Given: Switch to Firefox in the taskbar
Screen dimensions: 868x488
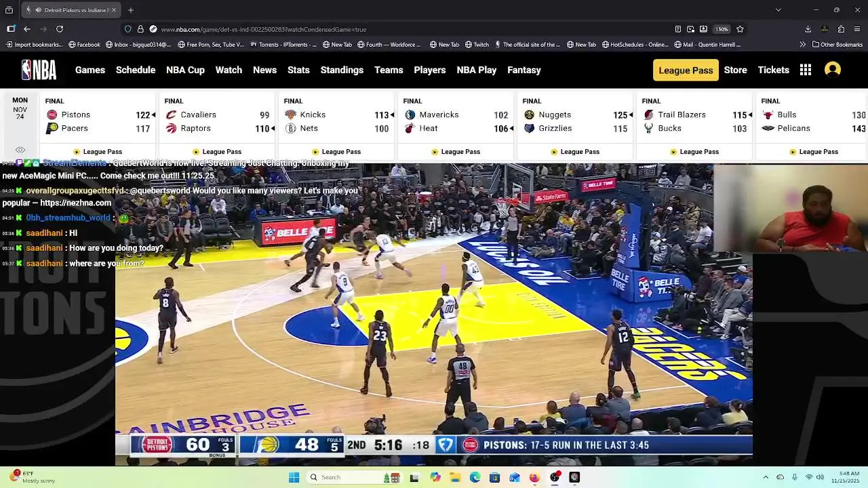Looking at the screenshot, I should [x=534, y=477].
